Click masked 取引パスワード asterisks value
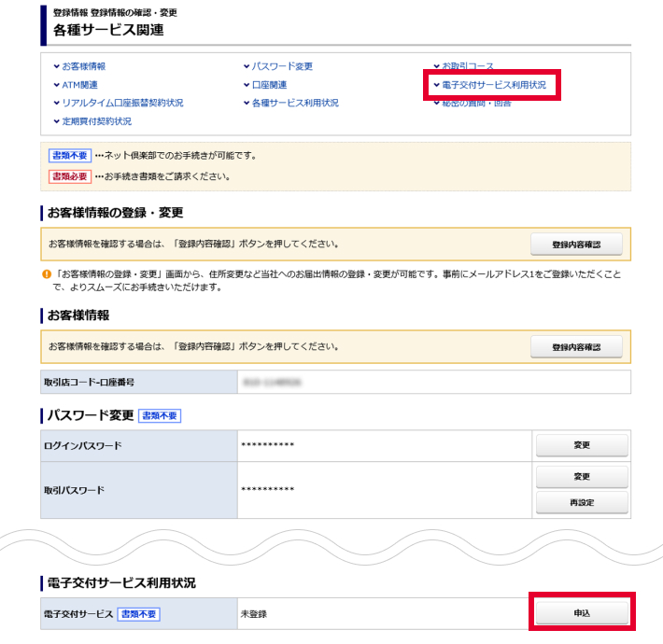The width and height of the screenshot is (663, 644). coord(268,489)
